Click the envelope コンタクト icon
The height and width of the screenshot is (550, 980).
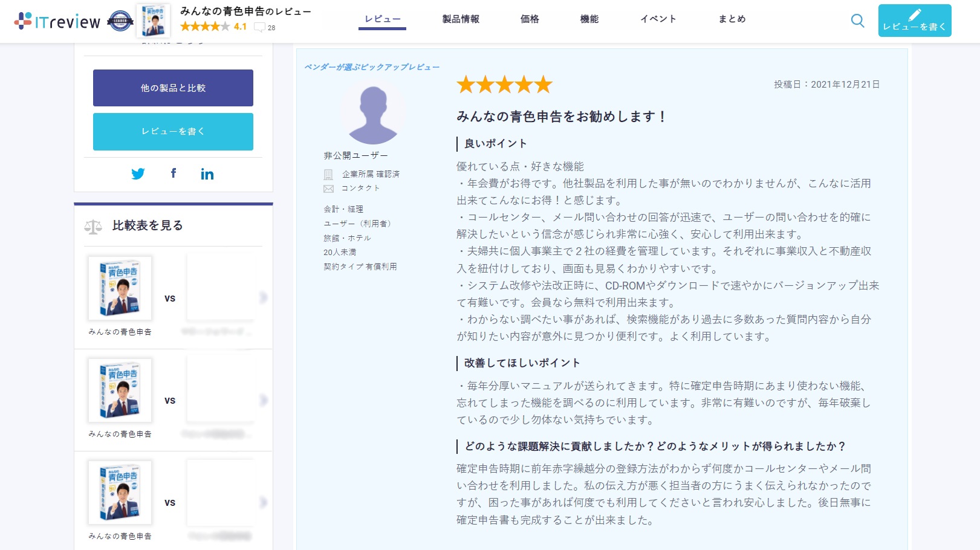pyautogui.click(x=328, y=189)
